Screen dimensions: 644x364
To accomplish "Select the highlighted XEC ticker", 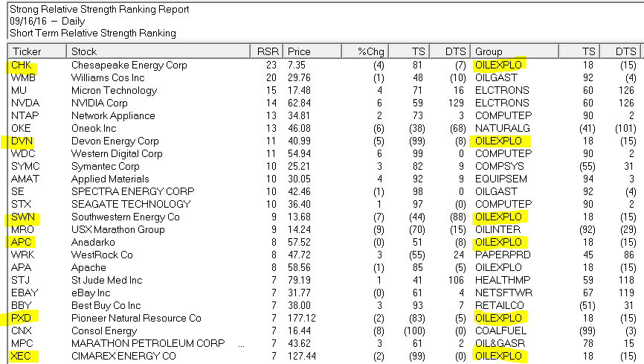I will pos(21,357).
